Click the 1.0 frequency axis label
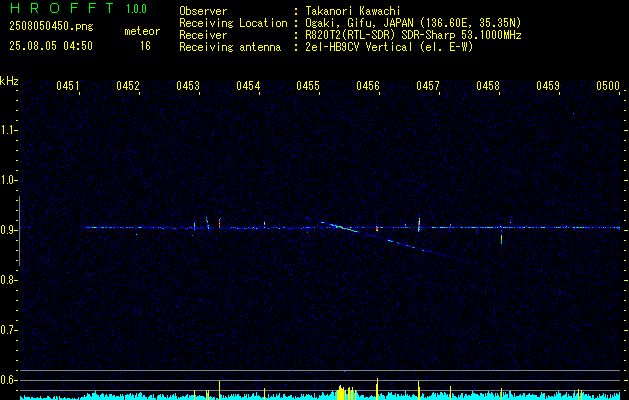Image resolution: width=629 pixels, height=400 pixels. click(8, 180)
